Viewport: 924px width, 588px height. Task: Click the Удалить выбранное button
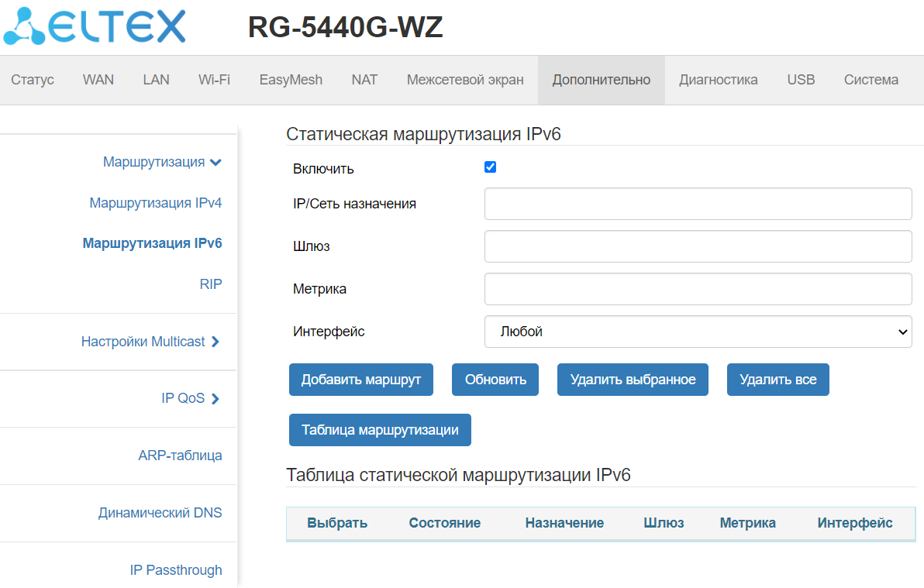(x=633, y=380)
